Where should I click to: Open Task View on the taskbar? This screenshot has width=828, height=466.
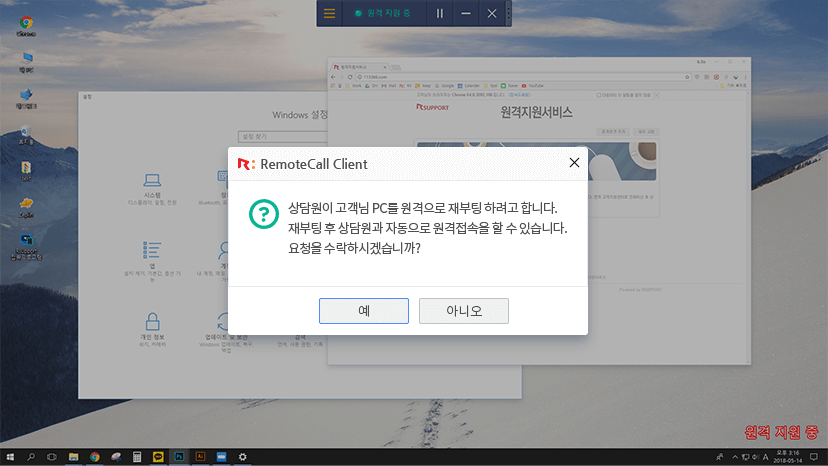coord(52,457)
